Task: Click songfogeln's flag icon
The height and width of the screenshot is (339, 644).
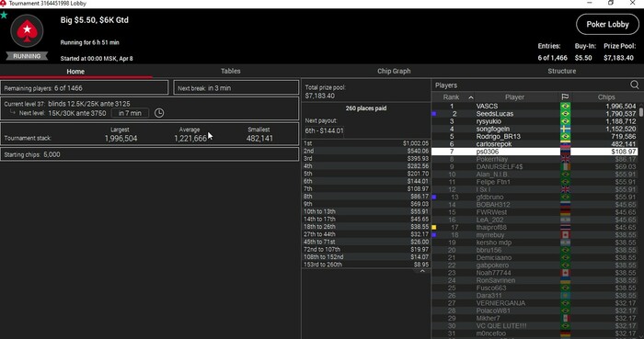Action: click(565, 129)
